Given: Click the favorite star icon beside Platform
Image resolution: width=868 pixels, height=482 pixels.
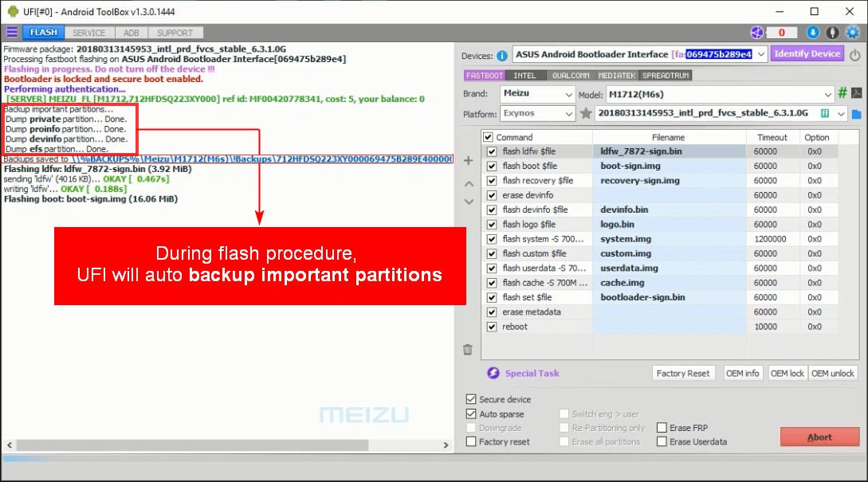Looking at the screenshot, I should [x=586, y=113].
